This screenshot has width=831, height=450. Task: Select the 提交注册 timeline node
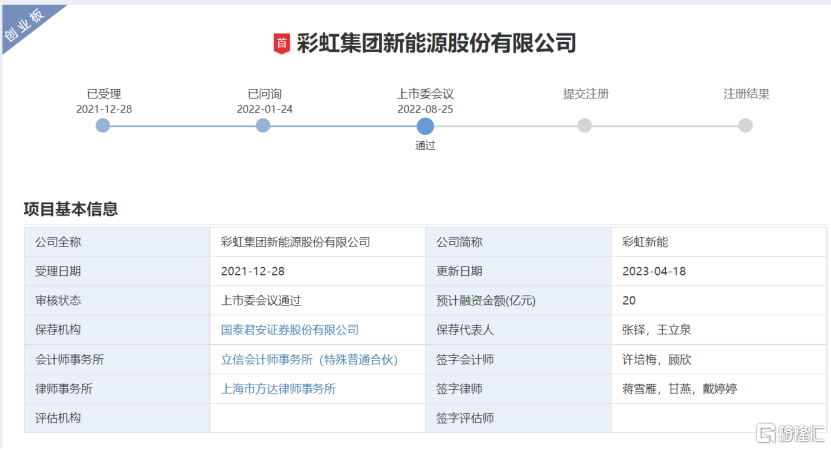(x=585, y=126)
